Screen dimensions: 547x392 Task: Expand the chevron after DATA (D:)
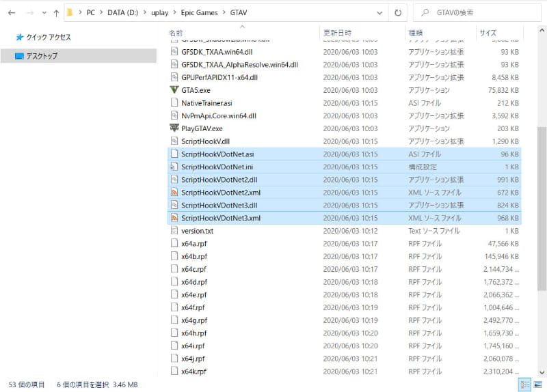[145, 12]
